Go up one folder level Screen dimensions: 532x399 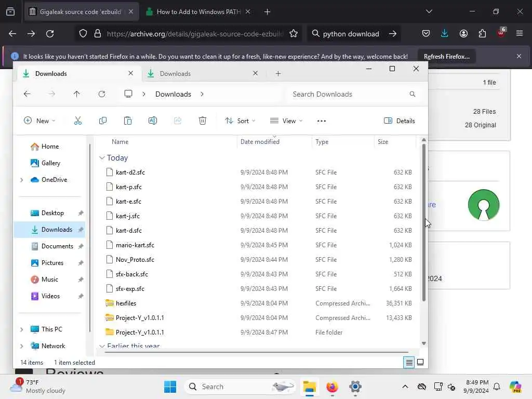coord(77,94)
